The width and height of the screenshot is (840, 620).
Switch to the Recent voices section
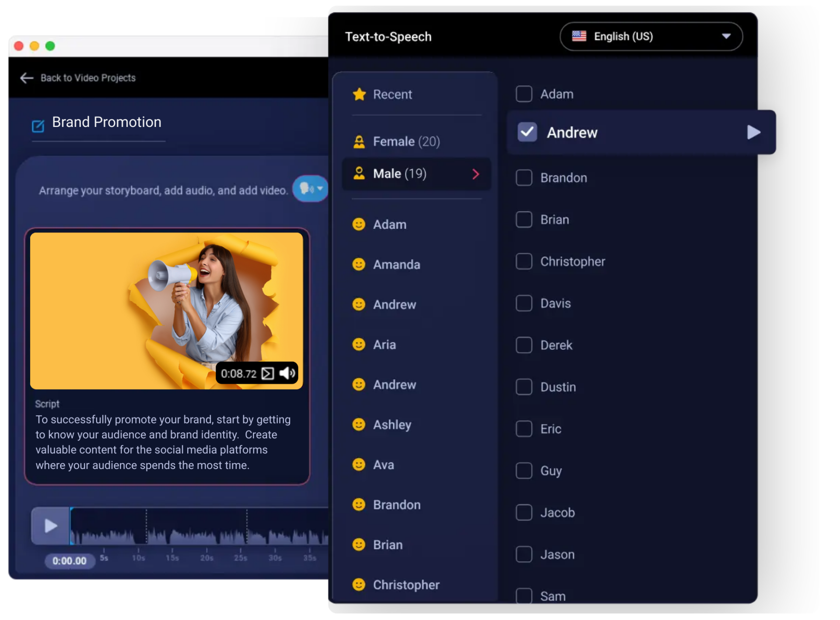tap(392, 94)
